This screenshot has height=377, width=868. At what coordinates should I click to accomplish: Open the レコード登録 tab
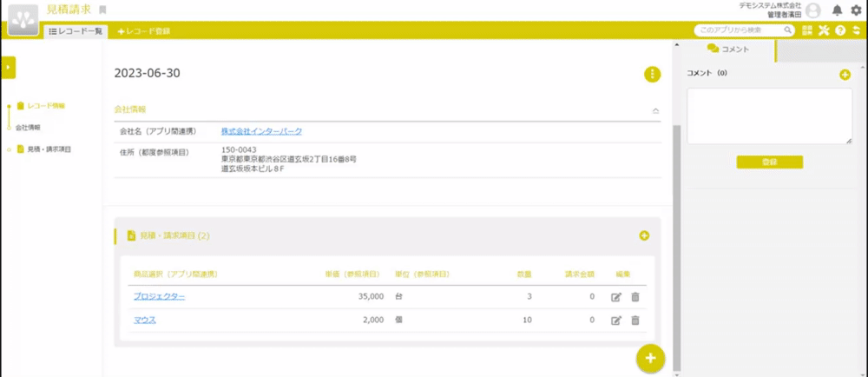[144, 31]
